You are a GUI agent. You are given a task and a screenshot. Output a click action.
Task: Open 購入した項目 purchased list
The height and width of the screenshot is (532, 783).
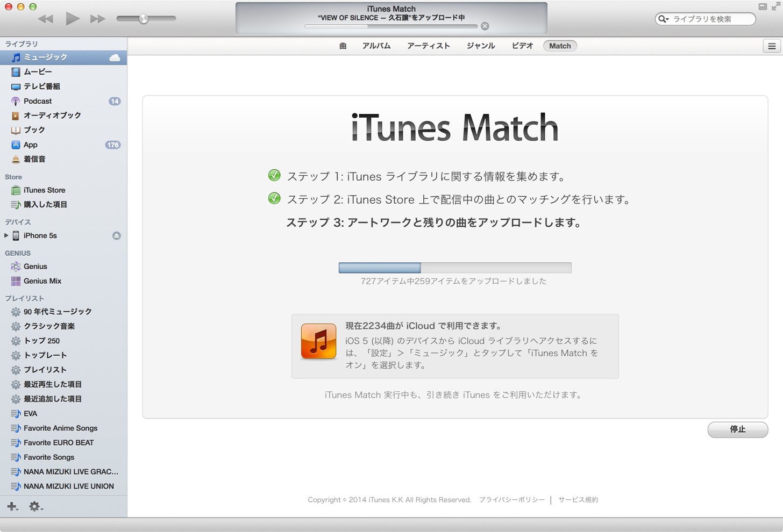[x=63, y=205]
